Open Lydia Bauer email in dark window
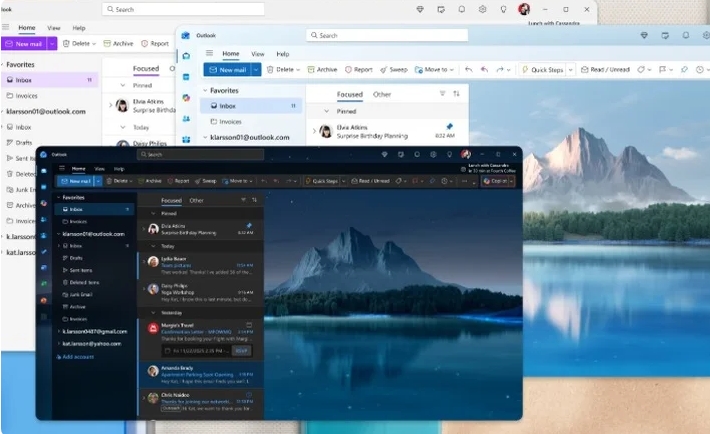710x434 pixels. coord(200,265)
